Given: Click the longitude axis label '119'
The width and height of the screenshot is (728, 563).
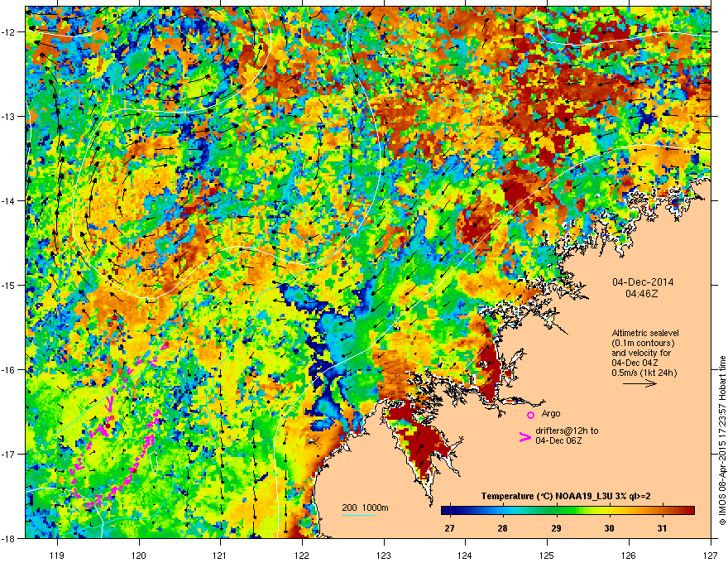Looking at the screenshot, I should [x=57, y=555].
